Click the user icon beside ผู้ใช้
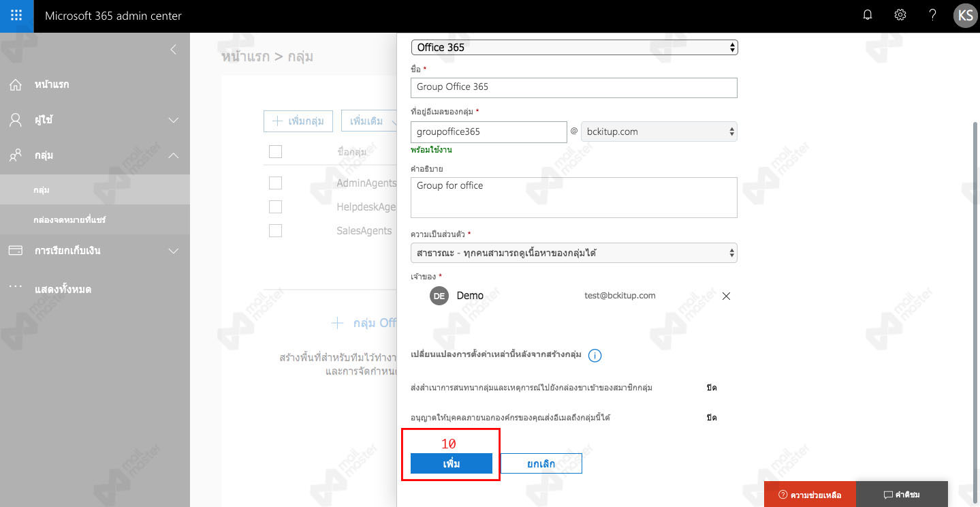Image resolution: width=980 pixels, height=507 pixels. pyautogui.click(x=16, y=120)
